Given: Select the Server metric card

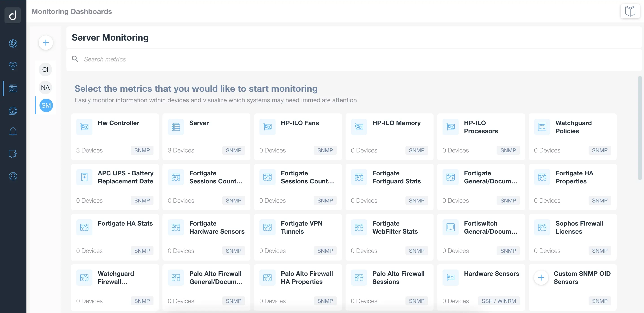Looking at the screenshot, I should (x=206, y=137).
